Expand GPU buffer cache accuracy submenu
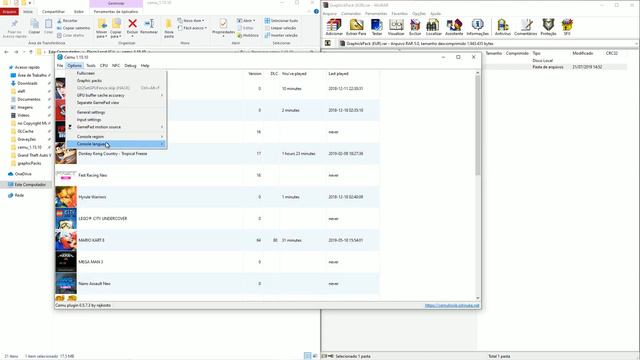640x360 pixels. pos(117,95)
